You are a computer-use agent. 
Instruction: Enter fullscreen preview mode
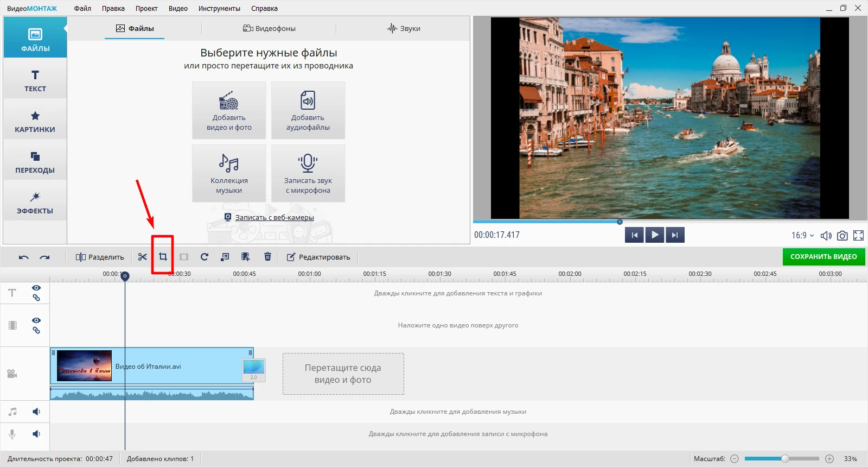pos(858,236)
